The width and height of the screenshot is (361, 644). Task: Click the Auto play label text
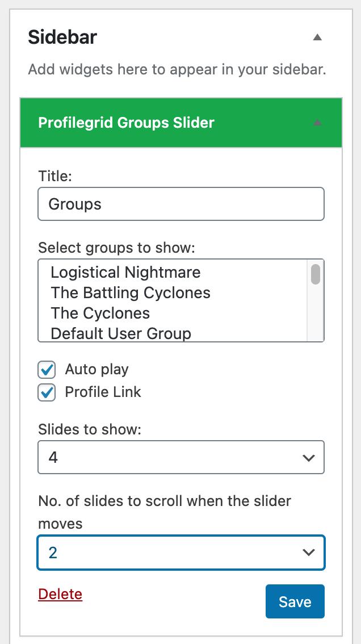click(x=96, y=370)
